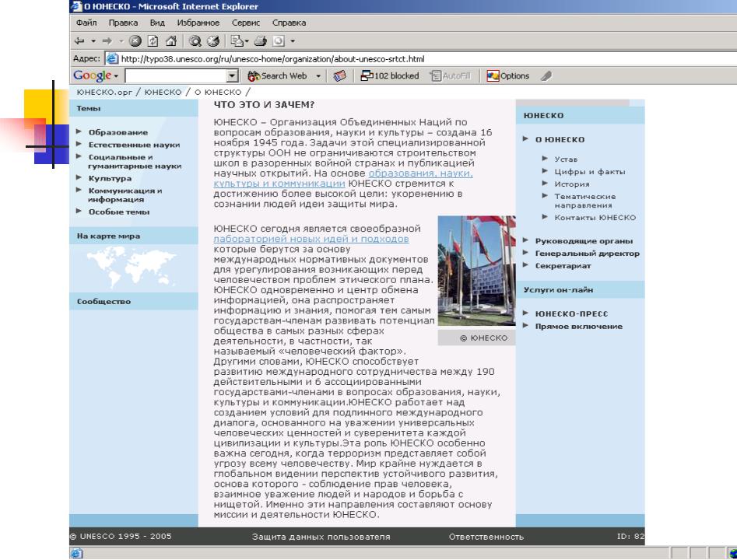Screen dimensions: 737x560
Task: Open the Цифры и факты item
Action: 590,172
